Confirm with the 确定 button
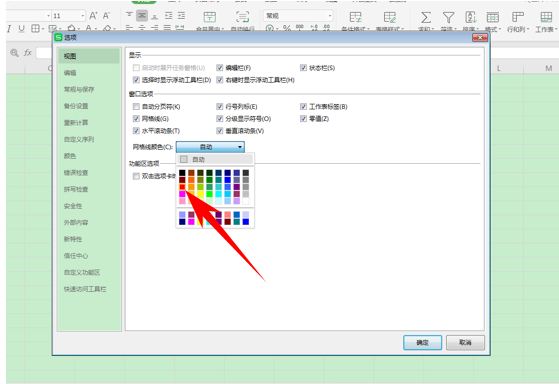Screen dimensions: 559x384 click(x=422, y=342)
